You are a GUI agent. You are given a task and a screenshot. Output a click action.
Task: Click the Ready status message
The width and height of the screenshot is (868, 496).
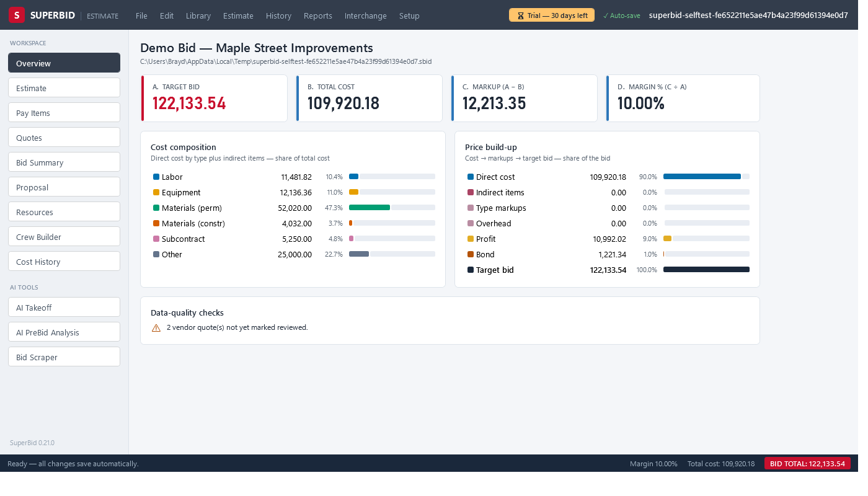tap(73, 464)
